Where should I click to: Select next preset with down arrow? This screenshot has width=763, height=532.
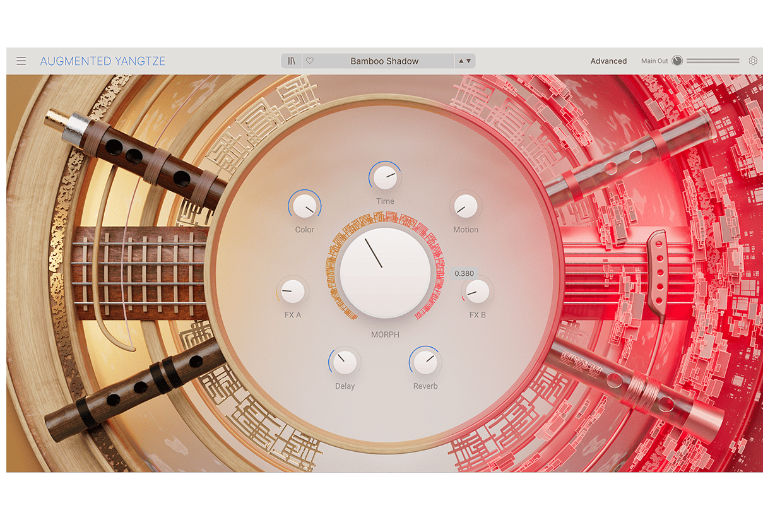pos(468,61)
